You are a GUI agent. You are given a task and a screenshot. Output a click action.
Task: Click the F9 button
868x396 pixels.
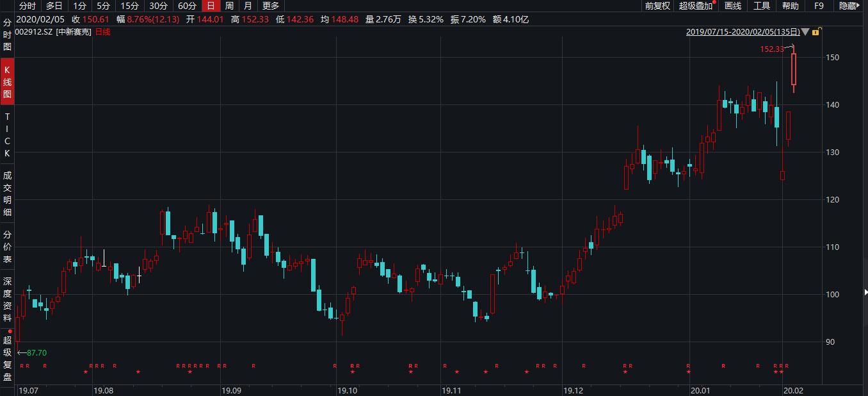[x=819, y=6]
